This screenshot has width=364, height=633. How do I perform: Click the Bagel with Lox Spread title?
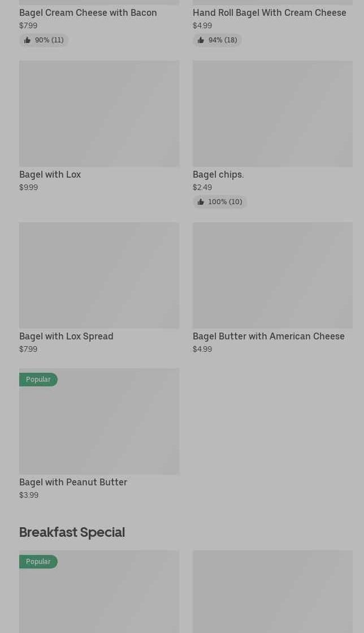pyautogui.click(x=66, y=336)
